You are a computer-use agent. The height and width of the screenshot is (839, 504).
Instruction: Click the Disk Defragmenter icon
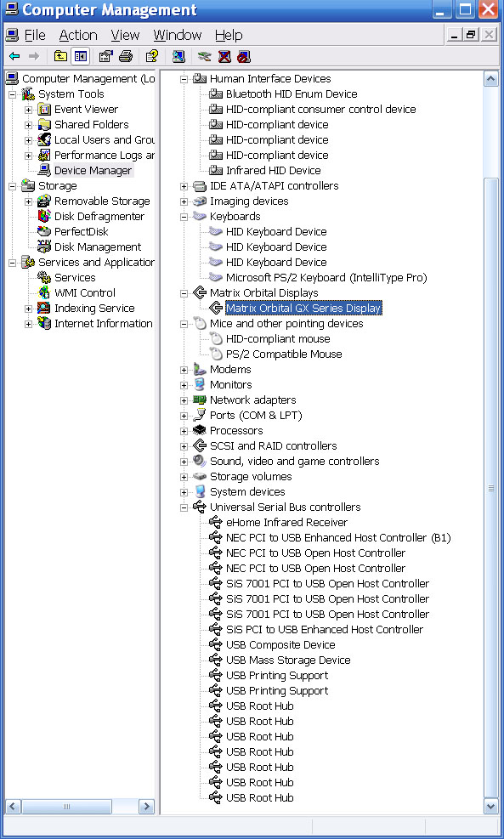pyautogui.click(x=44, y=217)
